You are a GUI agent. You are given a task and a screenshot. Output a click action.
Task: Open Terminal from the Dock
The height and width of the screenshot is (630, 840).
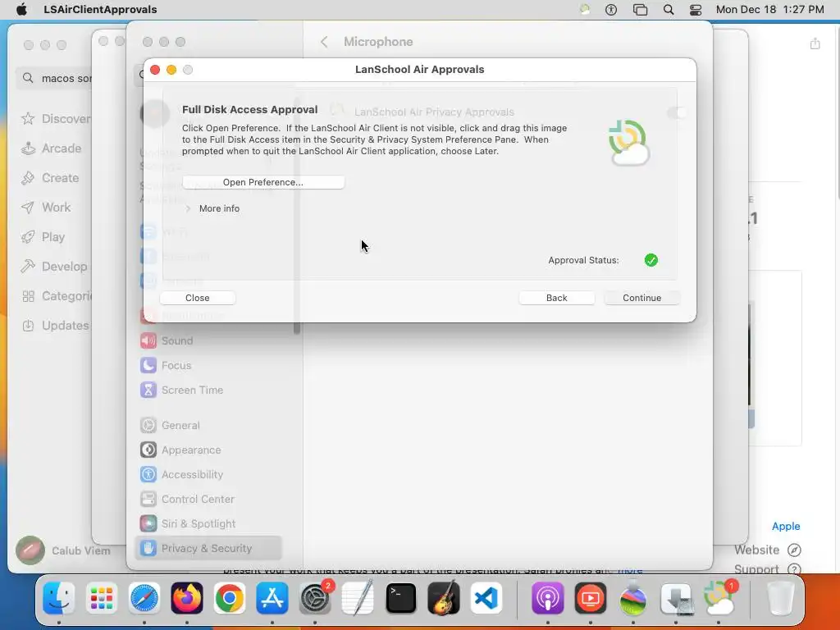[400, 598]
